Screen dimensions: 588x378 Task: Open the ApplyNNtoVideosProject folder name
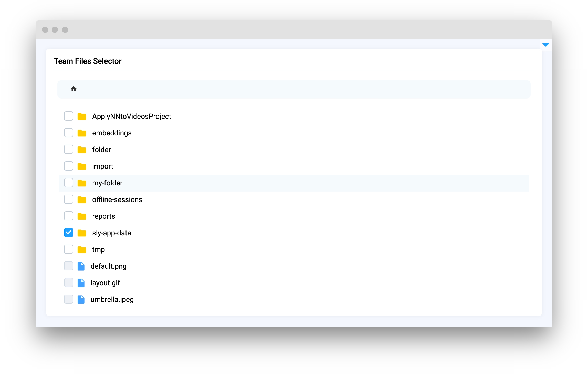132,117
